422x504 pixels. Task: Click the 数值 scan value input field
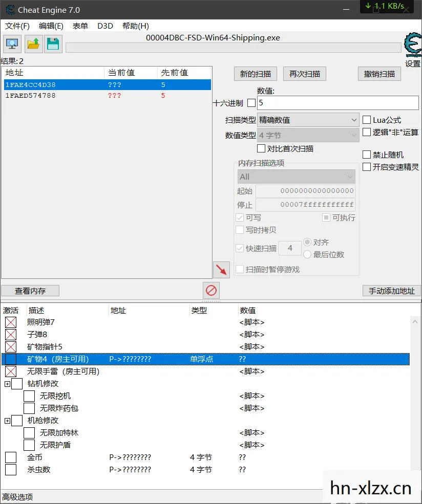coord(337,103)
